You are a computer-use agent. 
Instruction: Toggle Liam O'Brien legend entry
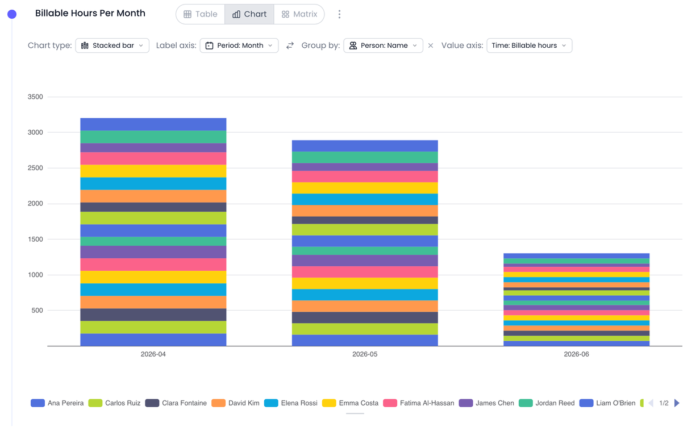[607, 403]
